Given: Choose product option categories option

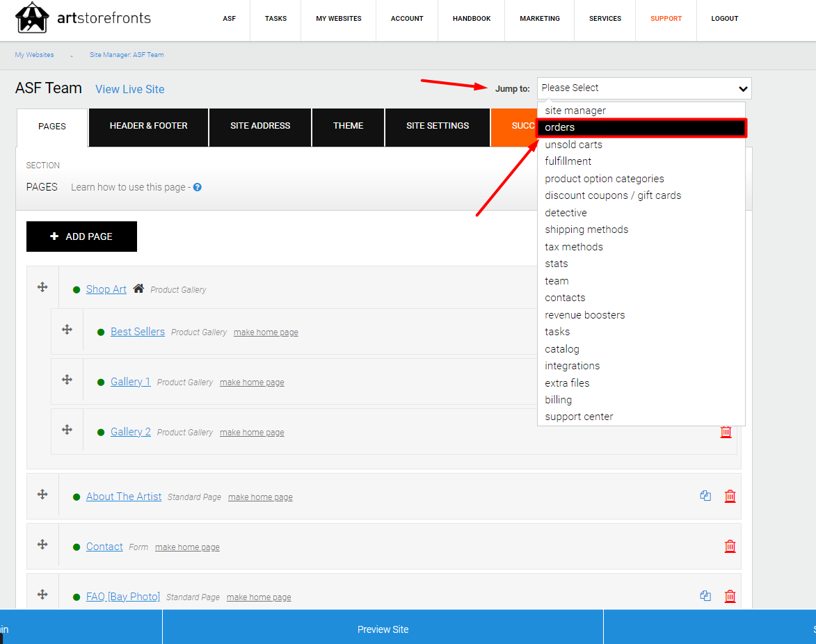Looking at the screenshot, I should (x=641, y=179).
